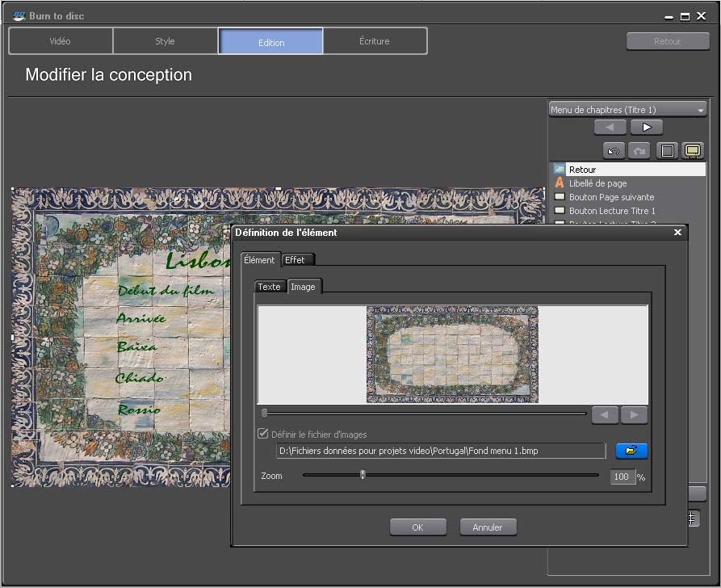Toggle 'Définir le fichier d'images' checkbox

[x=263, y=434]
